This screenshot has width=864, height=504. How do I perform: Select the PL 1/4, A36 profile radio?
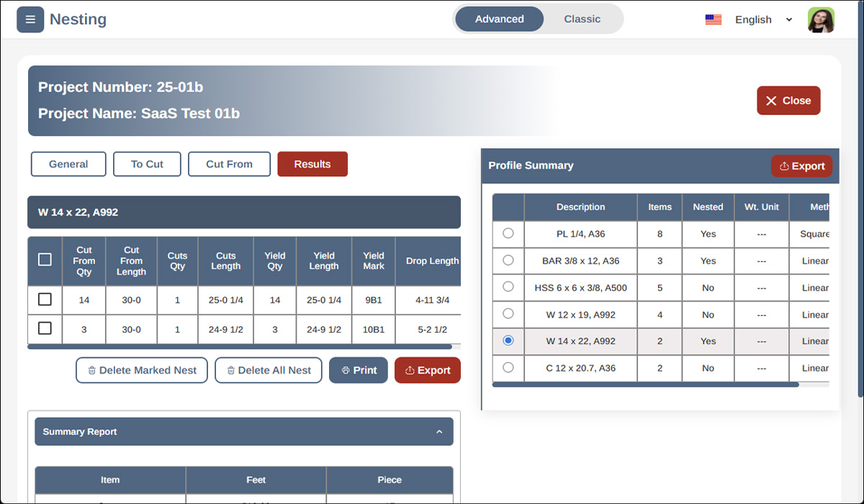click(508, 233)
